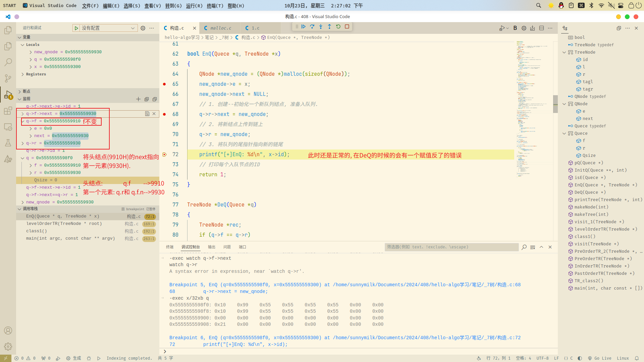This screenshot has height=362, width=644.
Task: Toggle breakpoint on line 68
Action: tap(164, 114)
